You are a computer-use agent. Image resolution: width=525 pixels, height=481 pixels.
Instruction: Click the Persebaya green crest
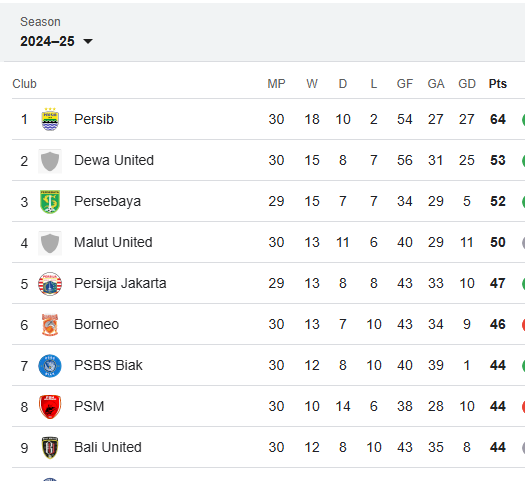pyautogui.click(x=50, y=202)
